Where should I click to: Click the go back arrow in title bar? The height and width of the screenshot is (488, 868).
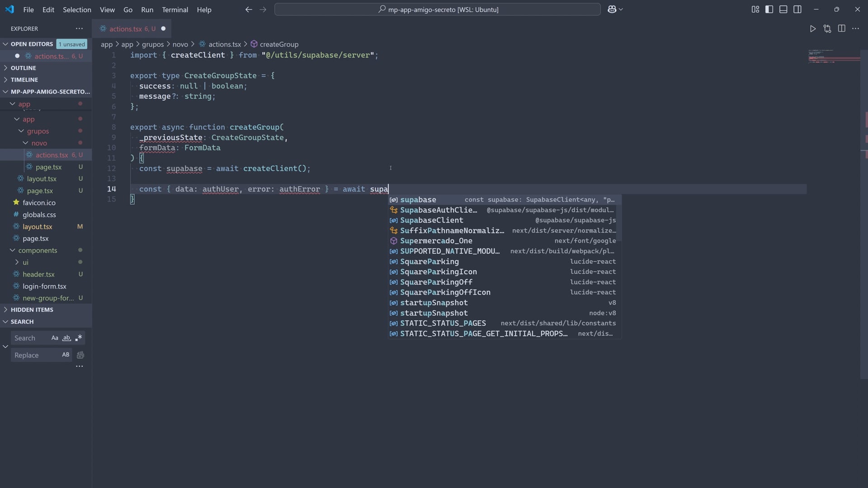coord(248,9)
